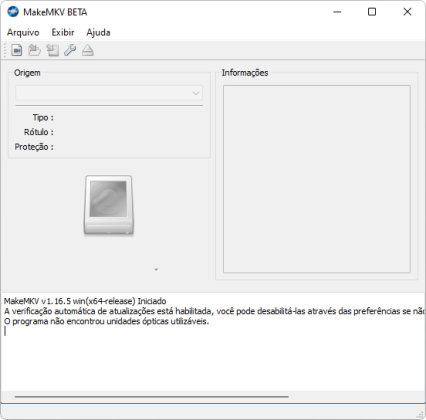Click the 'Tipo :' label
The height and width of the screenshot is (420, 426).
point(43,118)
